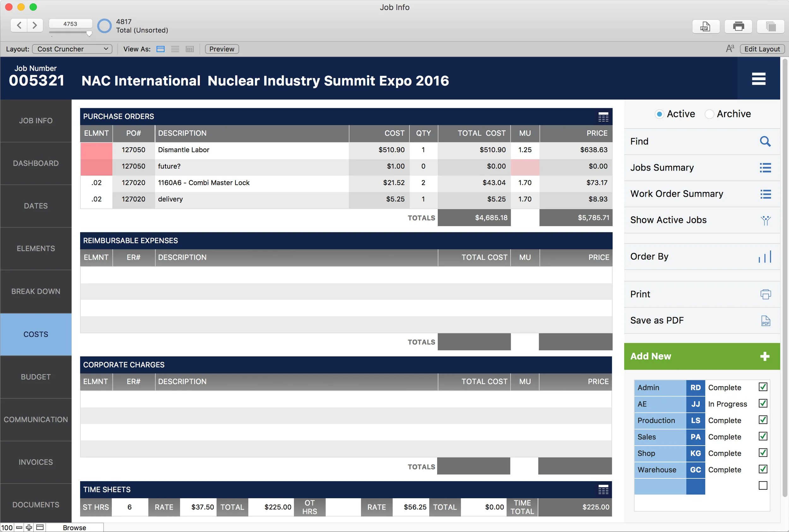Screen dimensions: 789x532
Task: Switch to table view using View As icons
Action: 189,49
